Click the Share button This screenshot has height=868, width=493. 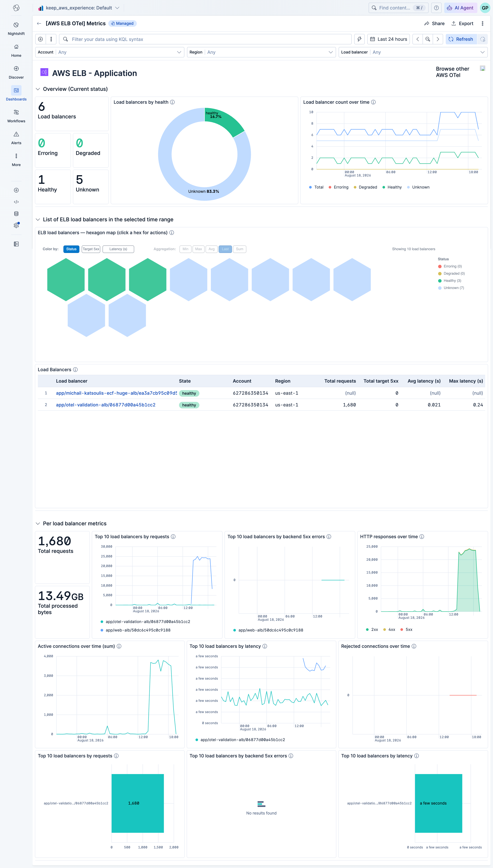click(x=434, y=23)
